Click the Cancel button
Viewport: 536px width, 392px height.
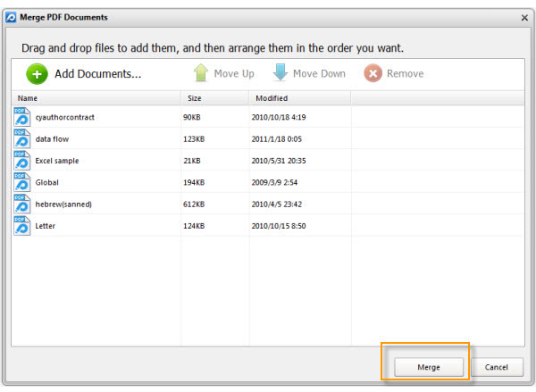[497, 367]
